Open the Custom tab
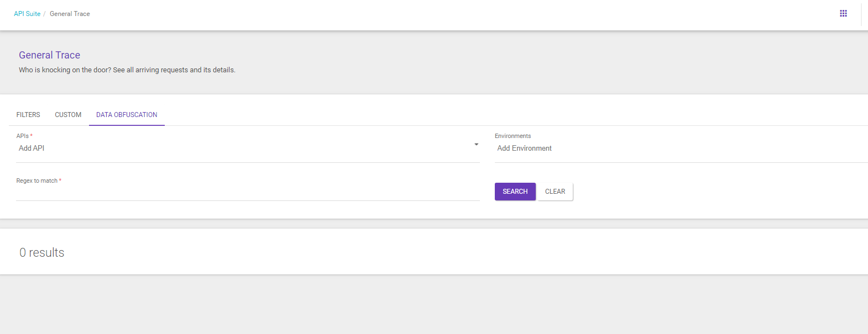The height and width of the screenshot is (334, 868). click(68, 115)
